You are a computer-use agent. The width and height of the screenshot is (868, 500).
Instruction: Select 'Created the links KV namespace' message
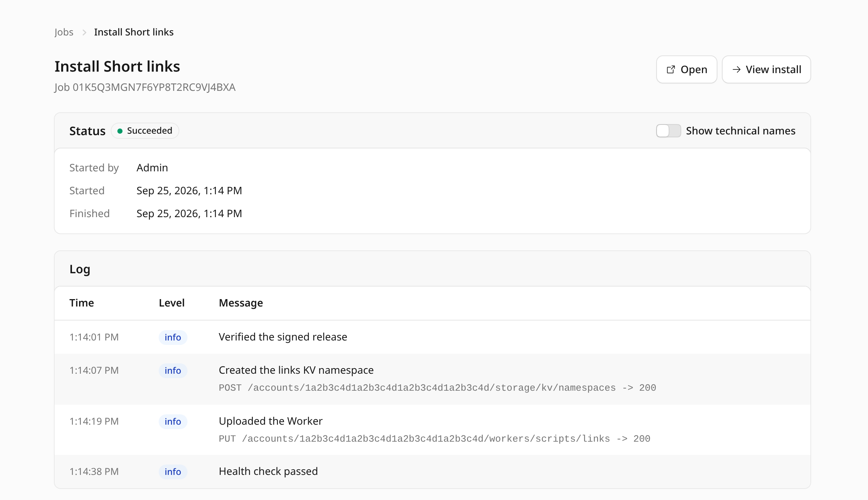point(296,370)
